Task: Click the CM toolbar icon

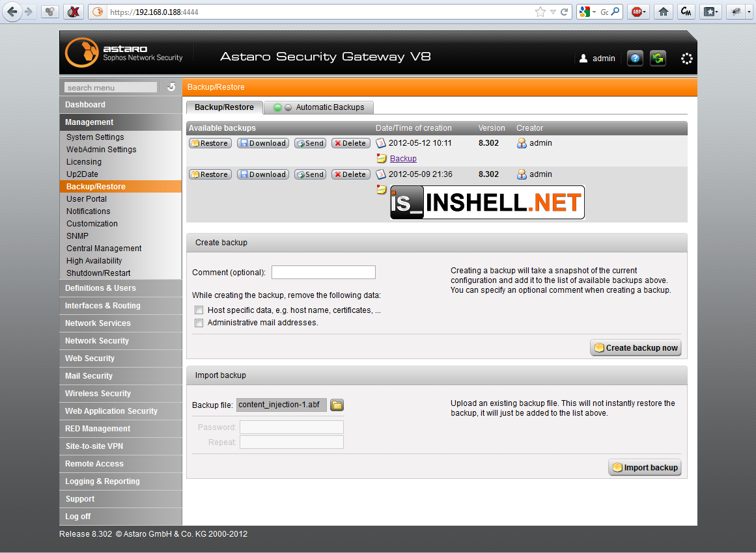Action: click(x=686, y=12)
